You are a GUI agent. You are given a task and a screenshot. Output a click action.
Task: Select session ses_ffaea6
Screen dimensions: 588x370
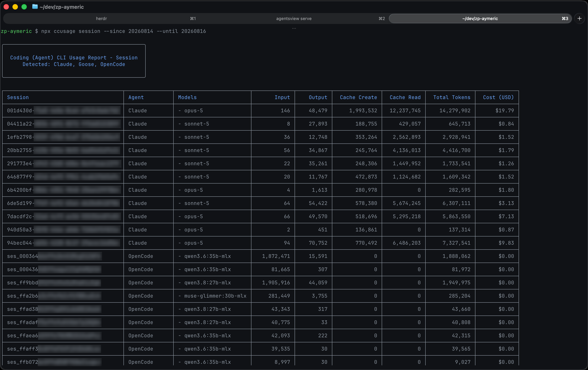point(23,336)
